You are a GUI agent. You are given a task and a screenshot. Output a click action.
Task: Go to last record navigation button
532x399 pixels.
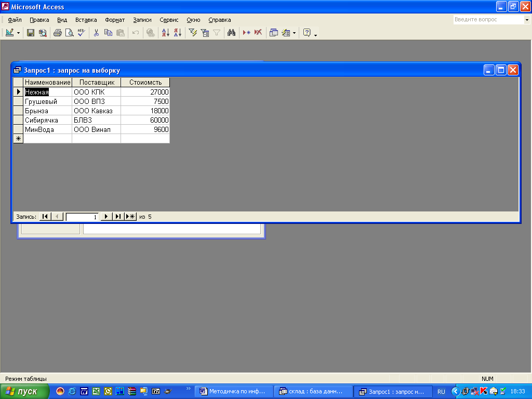tap(118, 217)
